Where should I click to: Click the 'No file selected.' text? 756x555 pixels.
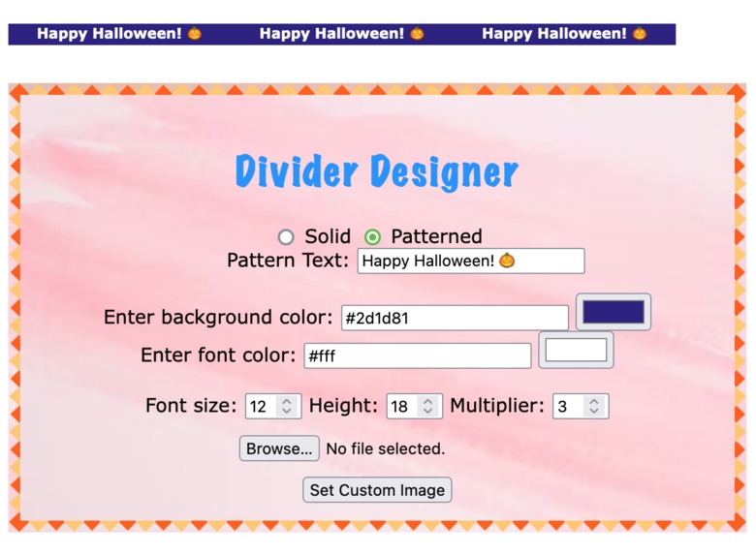click(385, 449)
